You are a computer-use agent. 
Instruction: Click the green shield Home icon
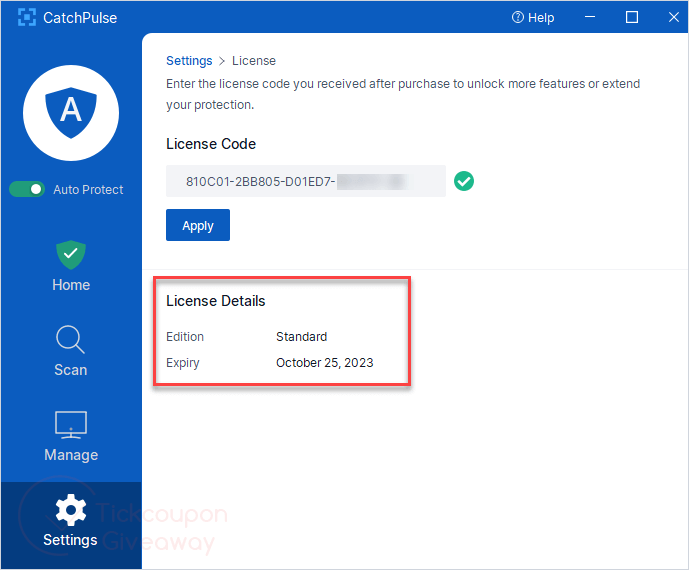tap(71, 254)
